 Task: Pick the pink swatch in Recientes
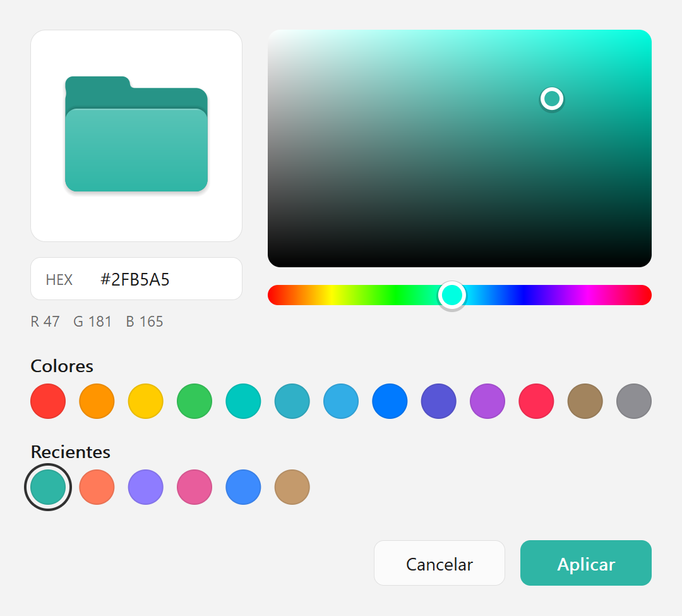[194, 486]
